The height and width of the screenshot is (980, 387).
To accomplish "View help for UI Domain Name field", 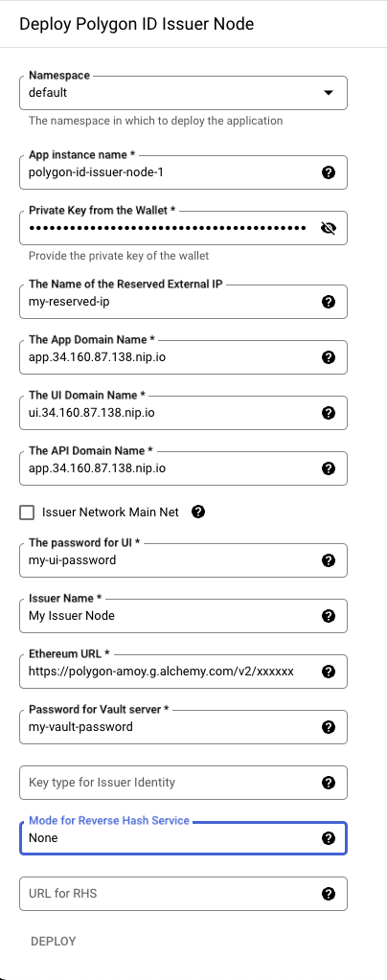I will [x=329, y=413].
